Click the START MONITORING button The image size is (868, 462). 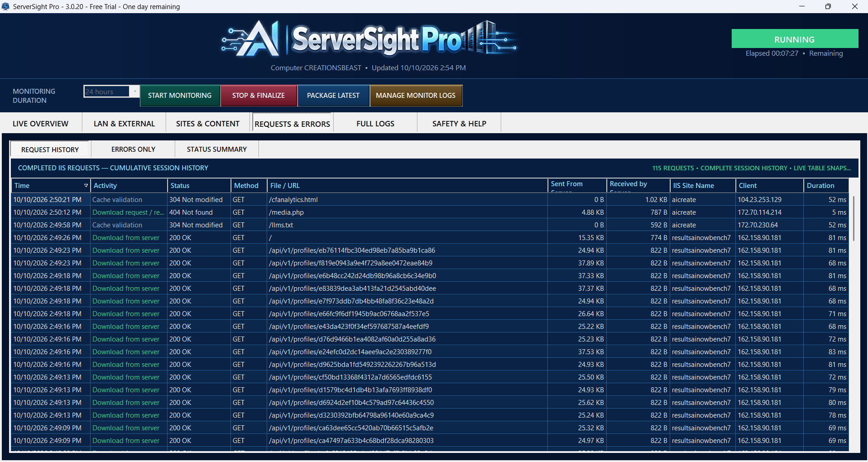[x=180, y=96]
